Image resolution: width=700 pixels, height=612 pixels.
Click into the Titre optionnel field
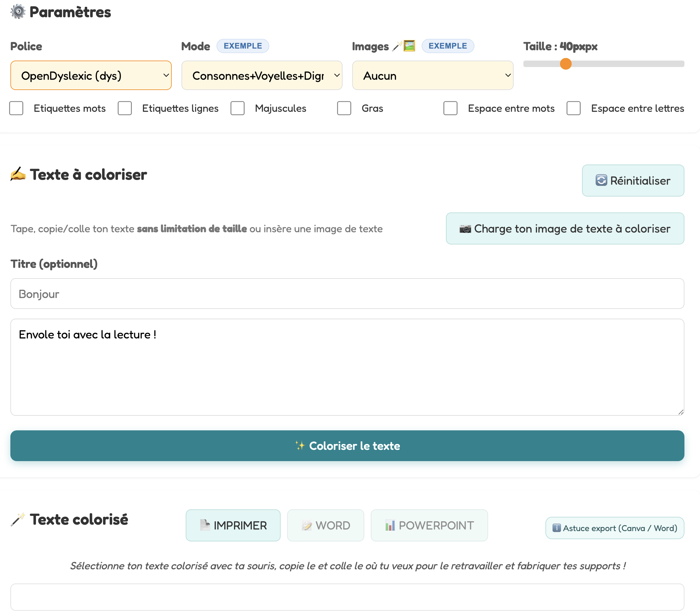[347, 294]
